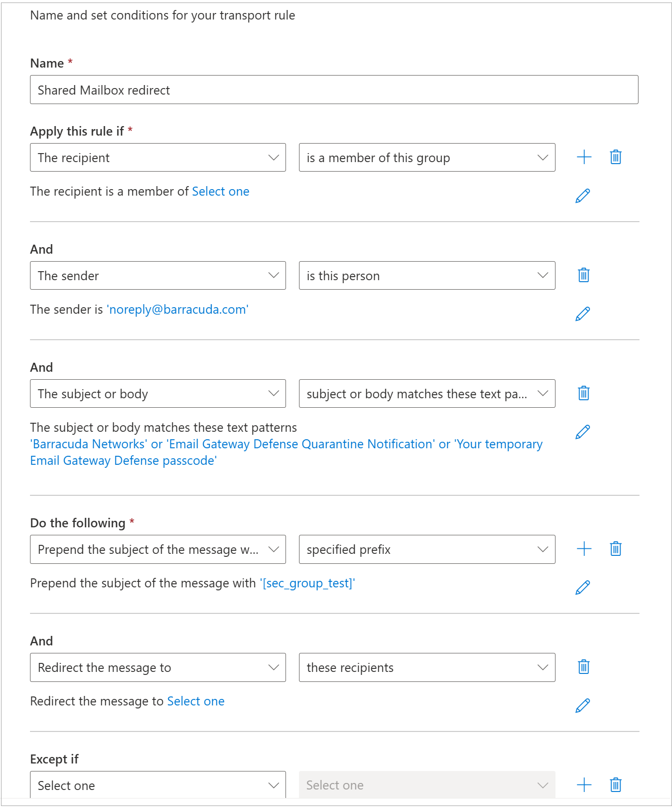This screenshot has height=807, width=672.
Task: Edit the subject or body text patterns
Action: [x=582, y=432]
